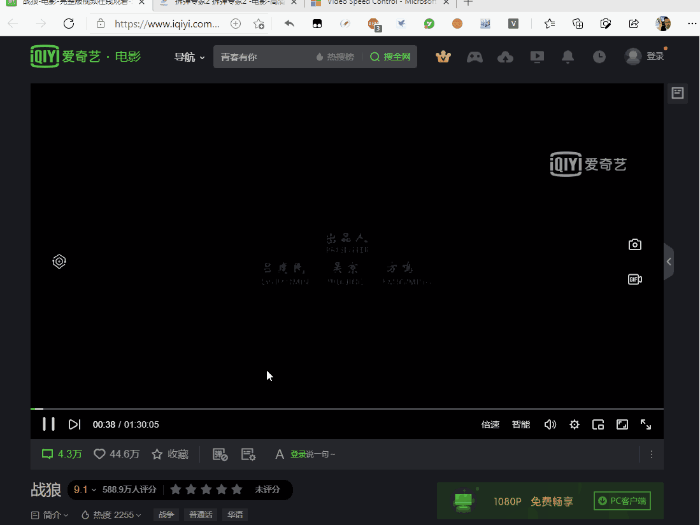The width and height of the screenshot is (700, 525).
Task: Open the notifications bell
Action: (x=568, y=57)
